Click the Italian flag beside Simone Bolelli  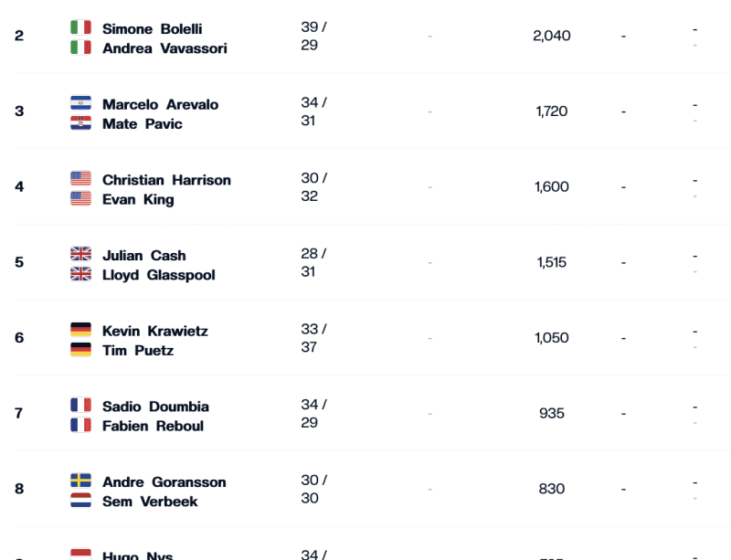tap(80, 27)
